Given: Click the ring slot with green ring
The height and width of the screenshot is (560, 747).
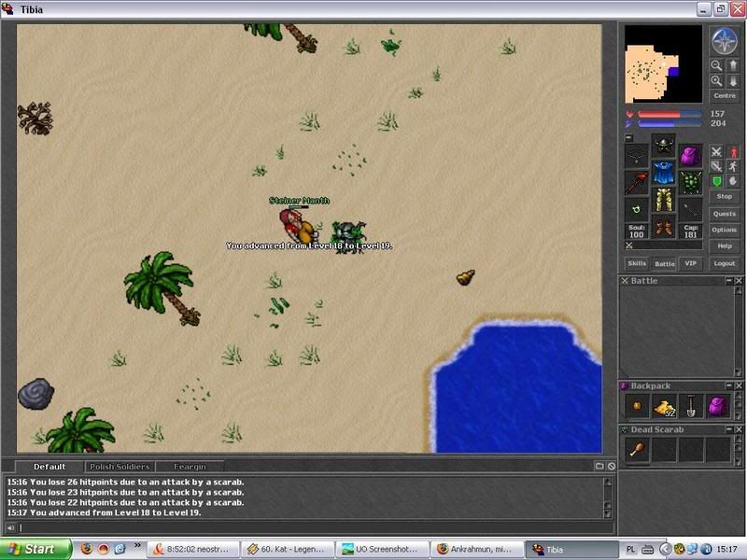Looking at the screenshot, I should 637,210.
